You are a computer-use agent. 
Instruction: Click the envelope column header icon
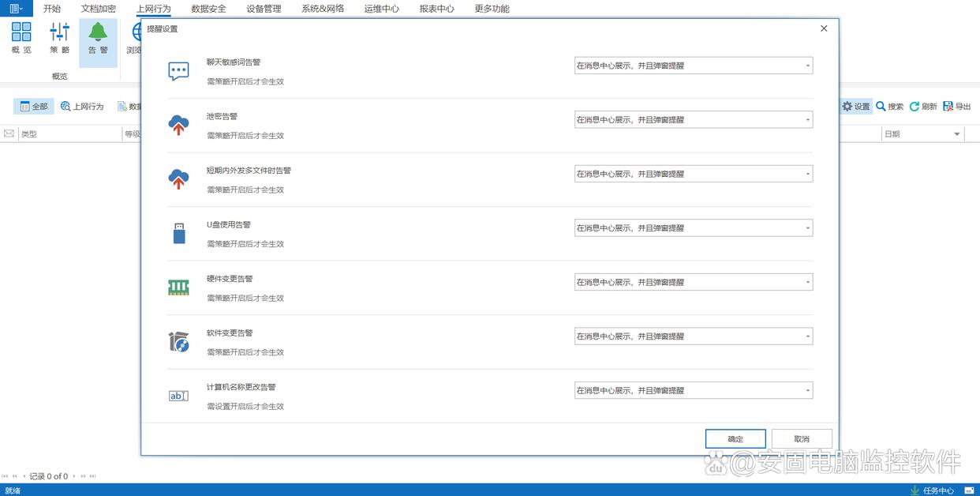9,134
